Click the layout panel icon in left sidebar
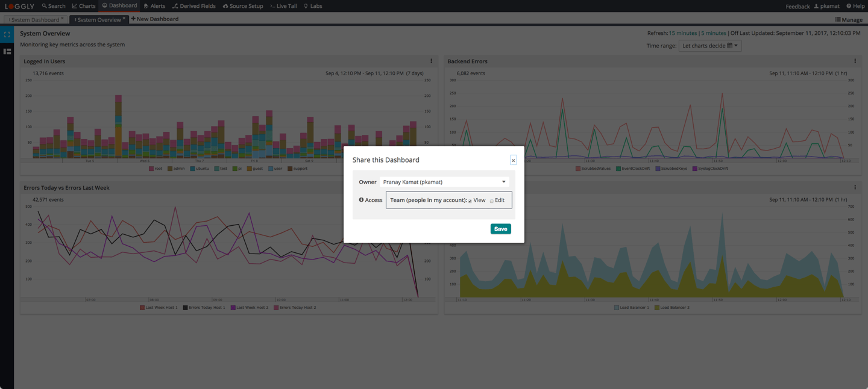The width and height of the screenshot is (868, 389). (x=7, y=52)
